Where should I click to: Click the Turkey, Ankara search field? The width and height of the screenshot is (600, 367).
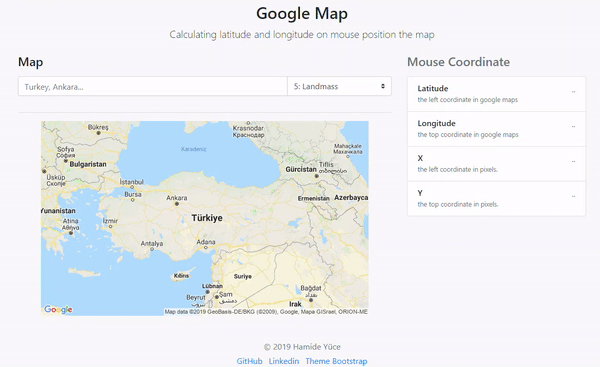[153, 86]
